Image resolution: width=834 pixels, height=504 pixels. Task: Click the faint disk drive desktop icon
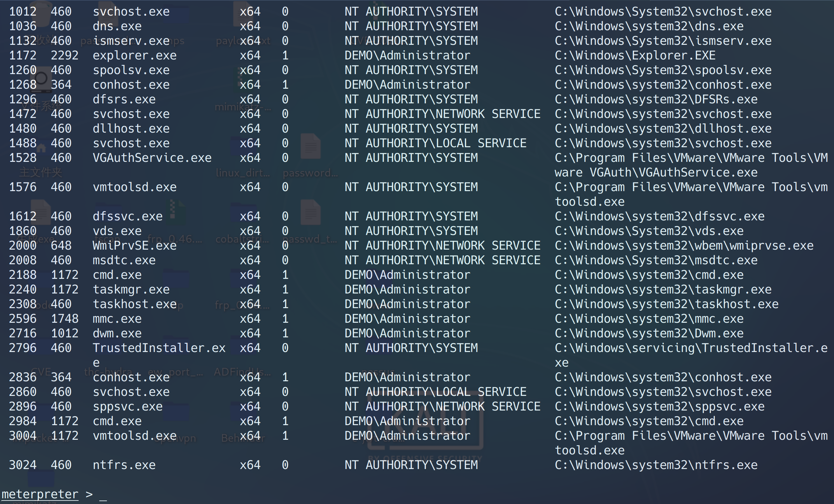click(41, 80)
